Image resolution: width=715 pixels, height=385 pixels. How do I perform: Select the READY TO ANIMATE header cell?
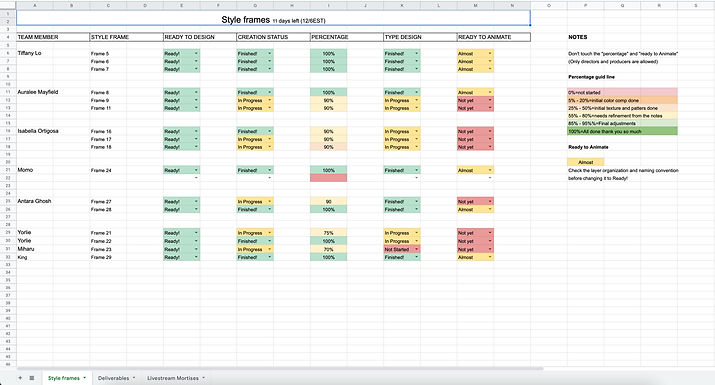493,37
